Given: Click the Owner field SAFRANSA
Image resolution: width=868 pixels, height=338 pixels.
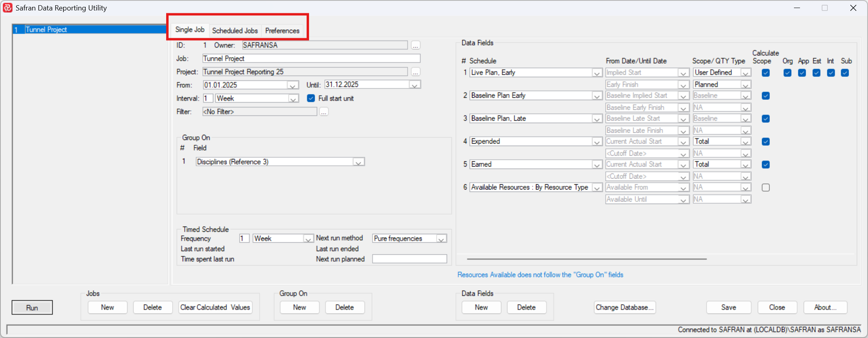Looking at the screenshot, I should pyautogui.click(x=325, y=45).
